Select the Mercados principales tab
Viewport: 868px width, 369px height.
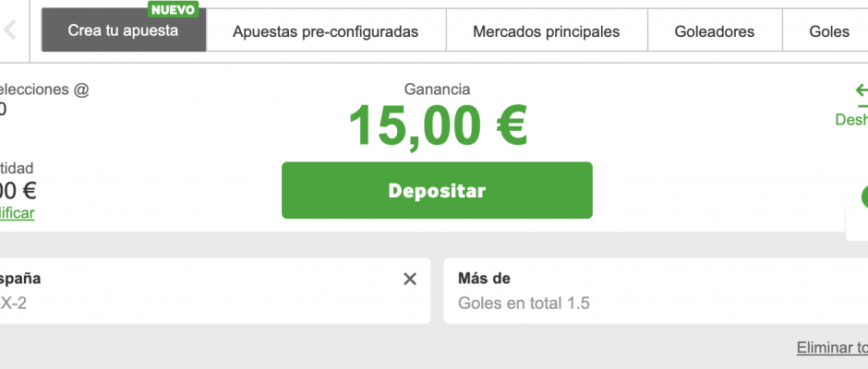[546, 31]
